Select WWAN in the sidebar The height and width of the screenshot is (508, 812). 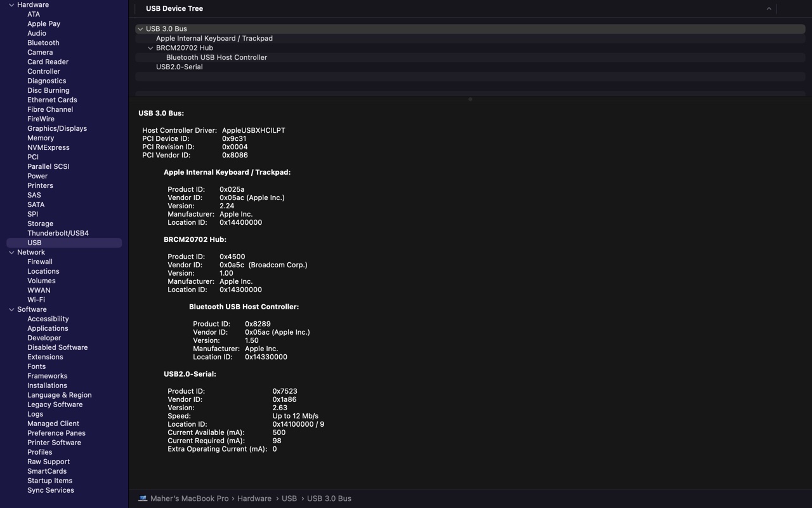[x=39, y=290]
